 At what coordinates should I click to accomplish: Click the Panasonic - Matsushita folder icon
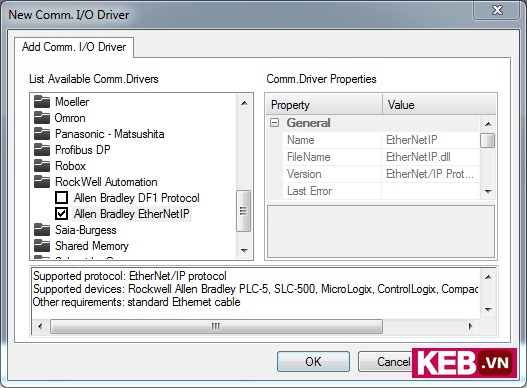pos(42,134)
